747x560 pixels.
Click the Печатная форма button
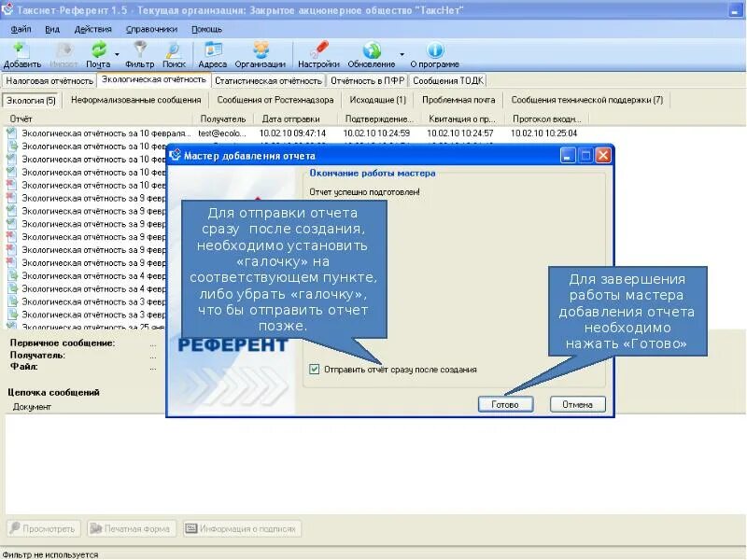tap(131, 528)
